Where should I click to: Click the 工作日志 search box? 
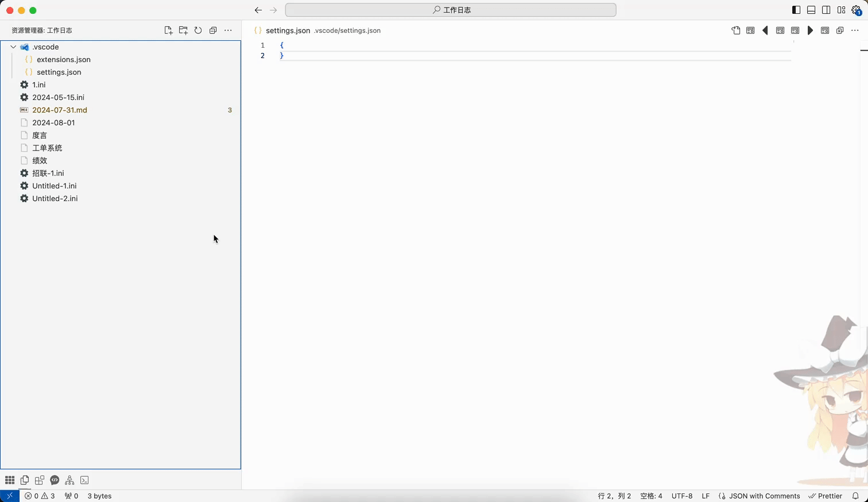click(x=451, y=10)
